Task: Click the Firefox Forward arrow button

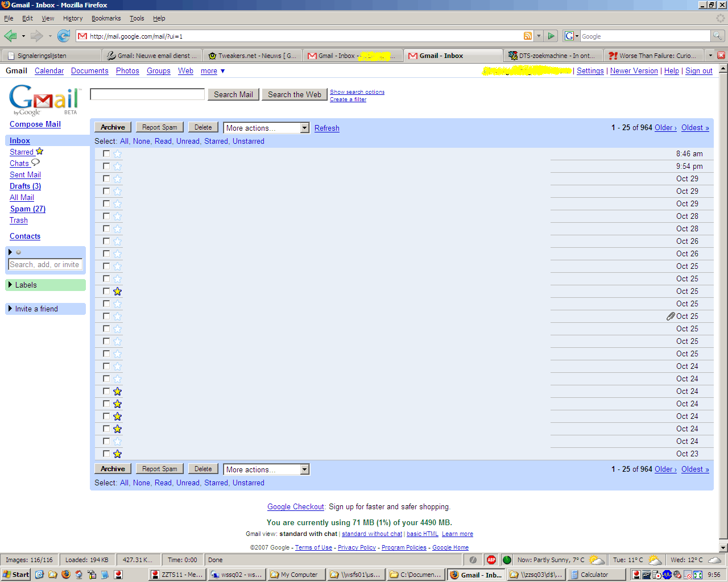Action: [x=37, y=36]
